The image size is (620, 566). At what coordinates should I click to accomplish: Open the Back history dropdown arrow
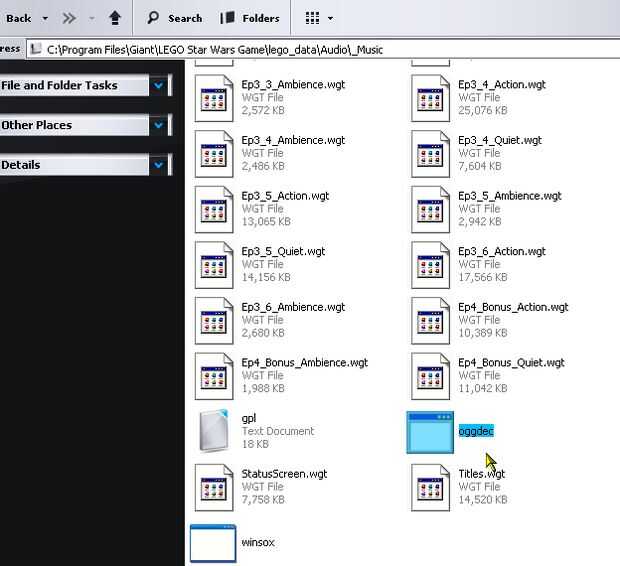tap(45, 18)
